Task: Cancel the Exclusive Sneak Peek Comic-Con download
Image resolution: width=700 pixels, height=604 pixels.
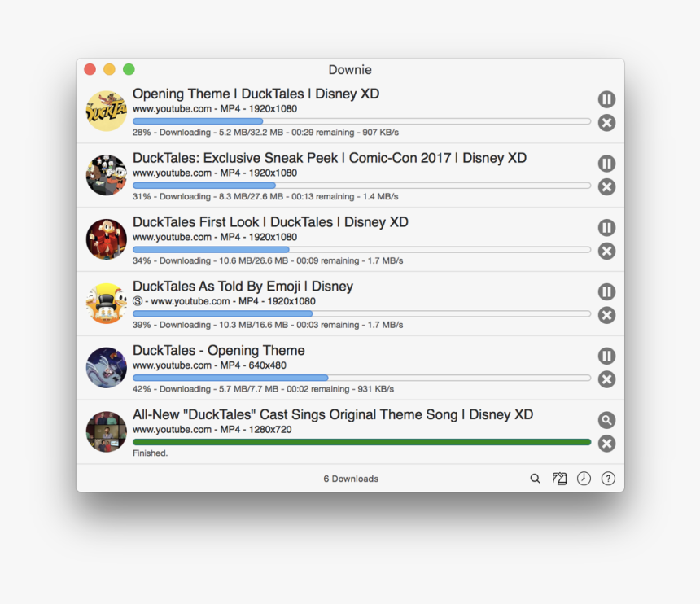Action: [x=606, y=187]
